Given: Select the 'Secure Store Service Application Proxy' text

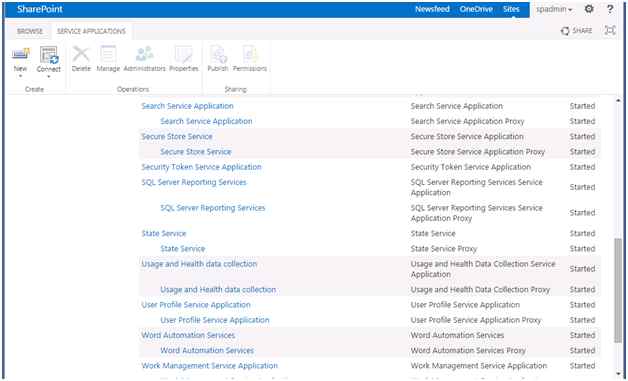Looking at the screenshot, I should (477, 152).
